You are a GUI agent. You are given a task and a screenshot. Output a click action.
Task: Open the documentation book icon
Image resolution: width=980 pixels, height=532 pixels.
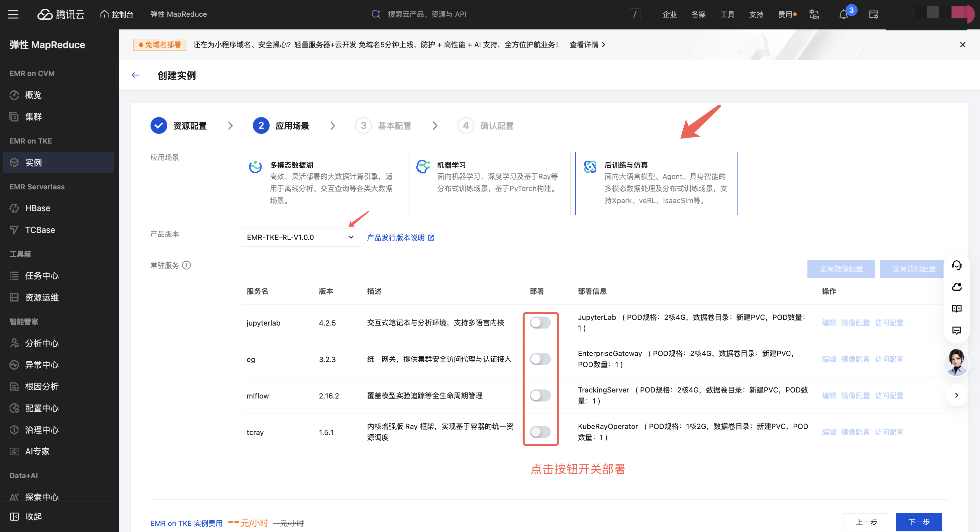click(x=956, y=308)
